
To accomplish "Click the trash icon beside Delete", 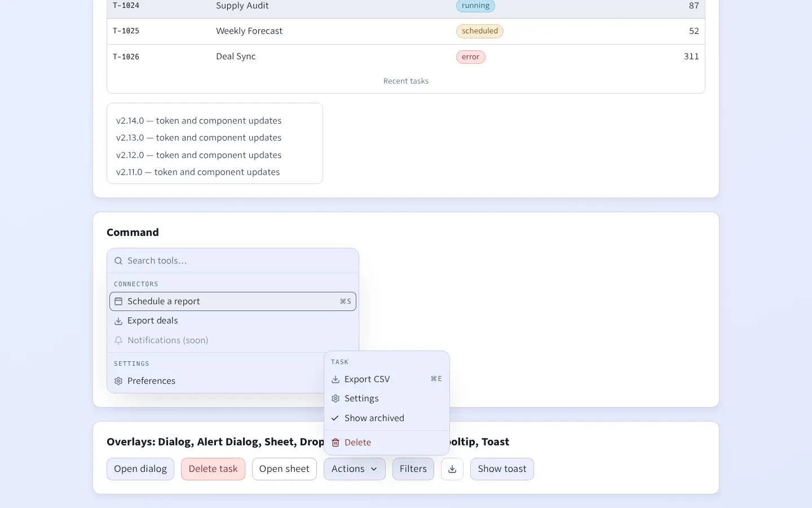I will click(336, 443).
